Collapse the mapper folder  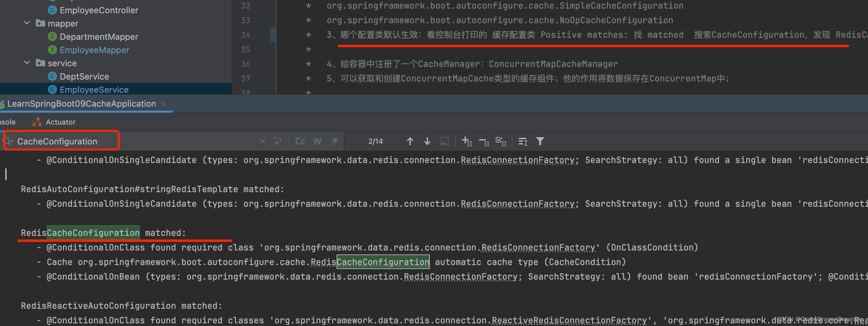point(27,23)
